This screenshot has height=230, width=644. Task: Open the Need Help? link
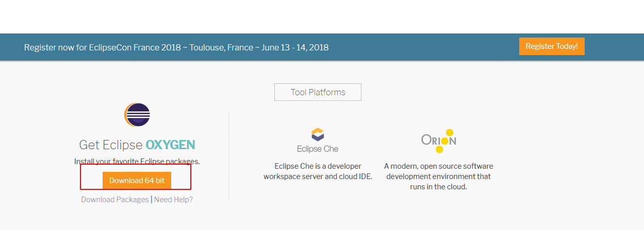pos(173,200)
